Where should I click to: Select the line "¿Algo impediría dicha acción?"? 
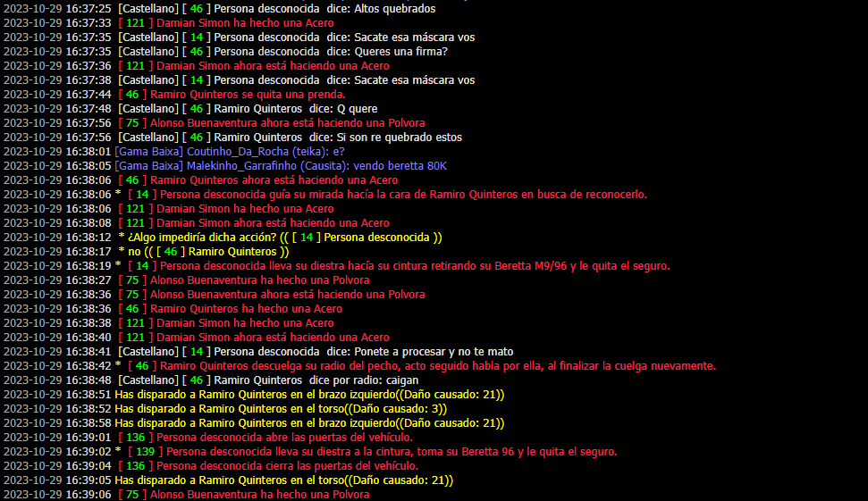coord(223,238)
